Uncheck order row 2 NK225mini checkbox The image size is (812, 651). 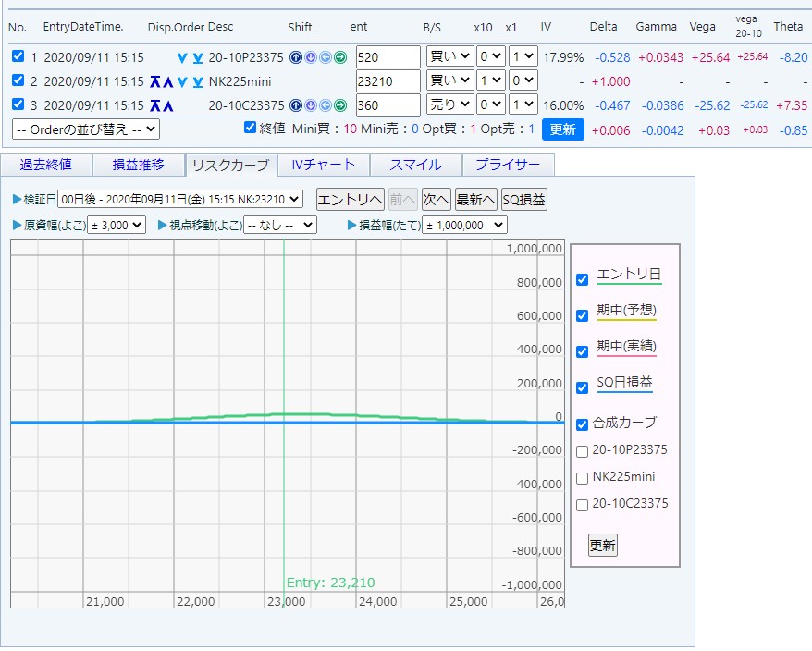[18, 80]
